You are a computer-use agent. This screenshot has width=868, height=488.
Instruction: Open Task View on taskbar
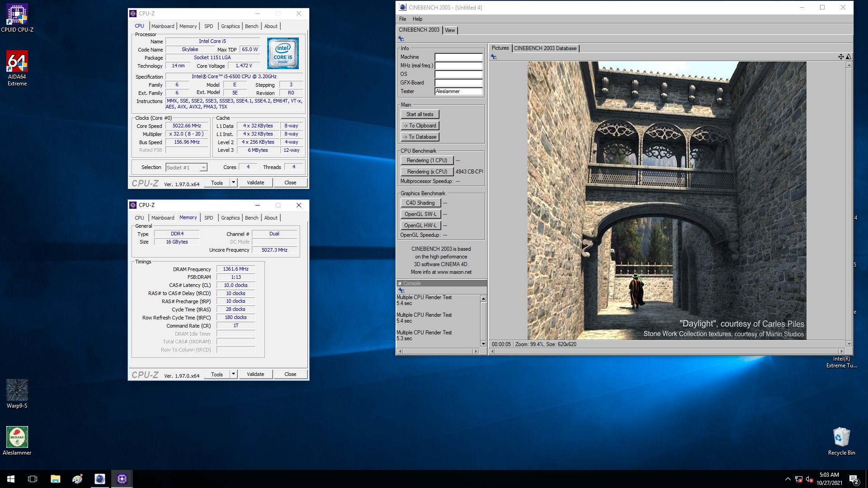pyautogui.click(x=33, y=479)
